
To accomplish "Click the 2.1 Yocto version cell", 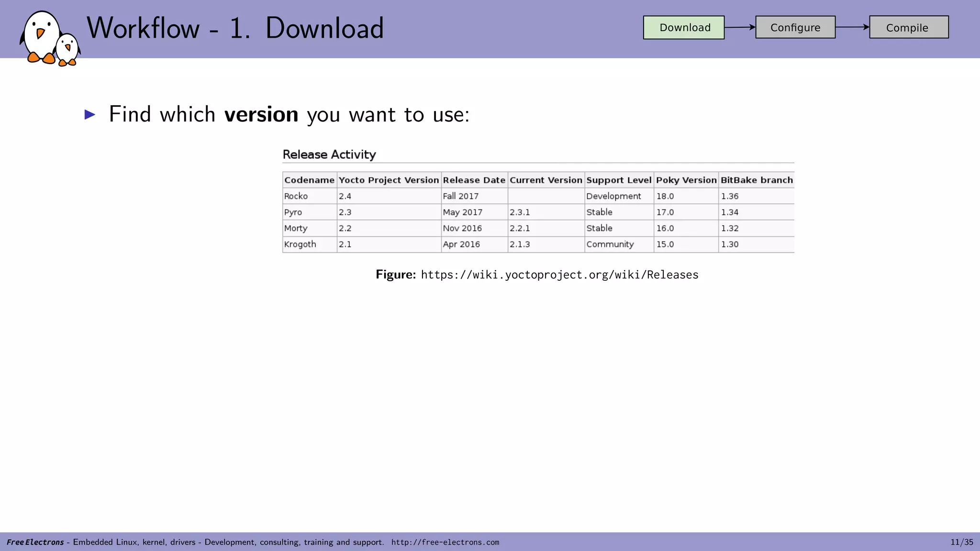I will click(389, 244).
